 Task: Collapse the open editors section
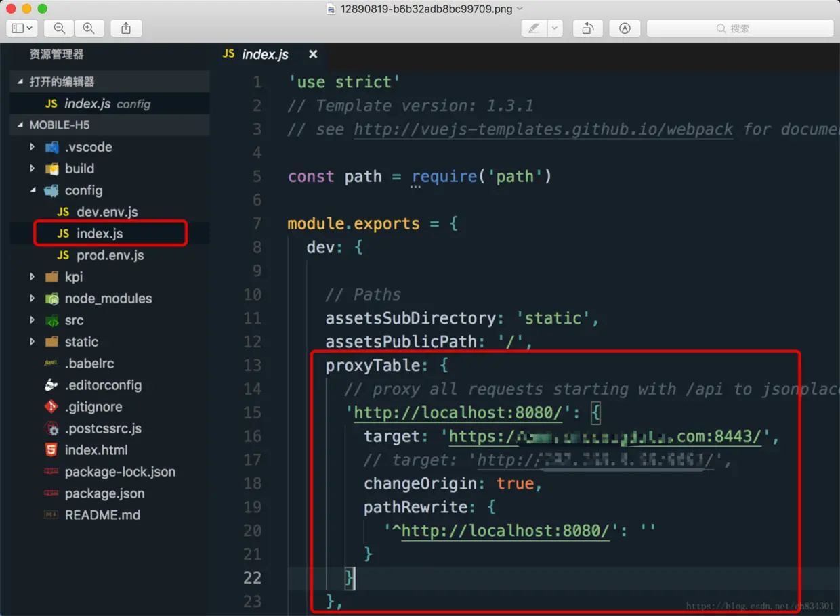pyautogui.click(x=110, y=81)
